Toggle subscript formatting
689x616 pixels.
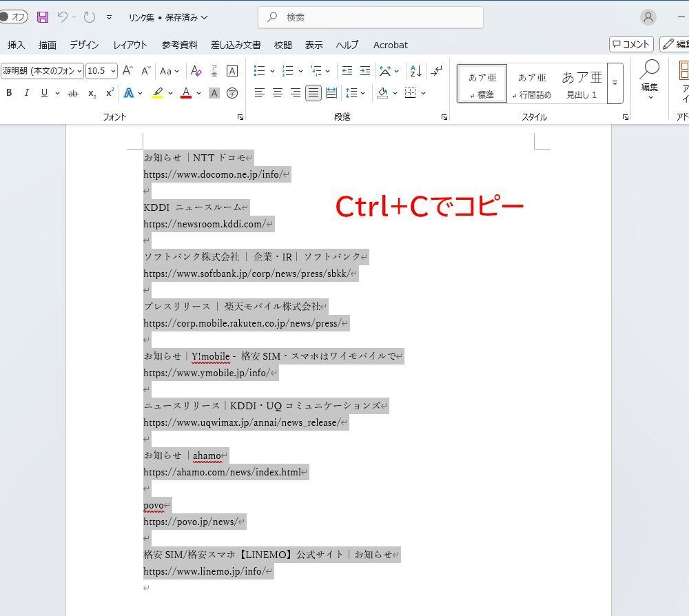tap(92, 93)
